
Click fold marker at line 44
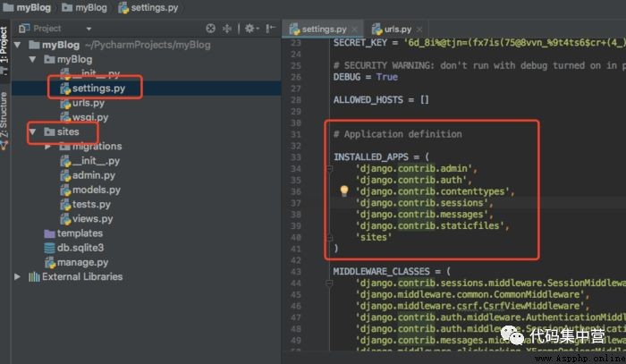click(x=329, y=284)
